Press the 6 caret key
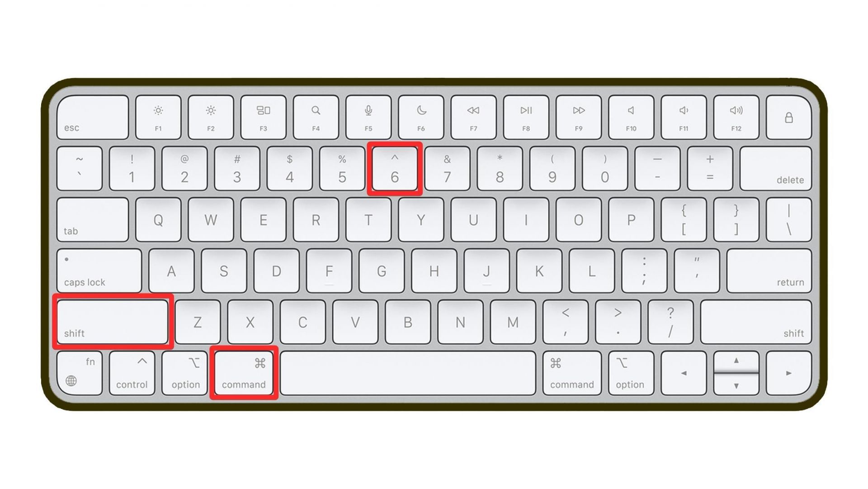The width and height of the screenshot is (868, 489). tap(393, 167)
